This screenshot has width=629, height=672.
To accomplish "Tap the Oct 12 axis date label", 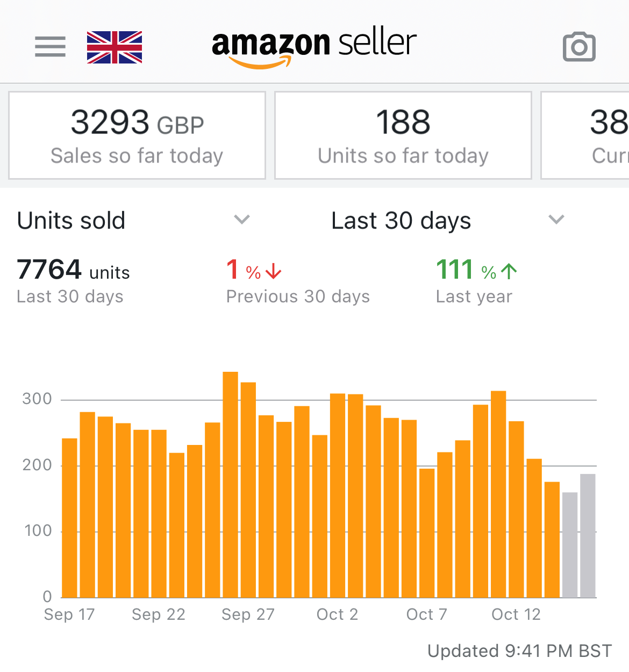I will pos(516,614).
